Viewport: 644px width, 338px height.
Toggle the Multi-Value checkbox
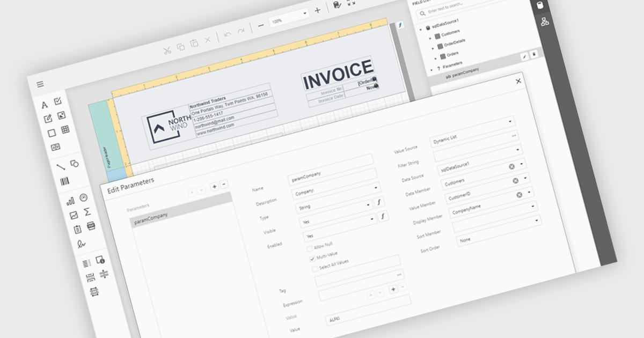click(x=312, y=258)
